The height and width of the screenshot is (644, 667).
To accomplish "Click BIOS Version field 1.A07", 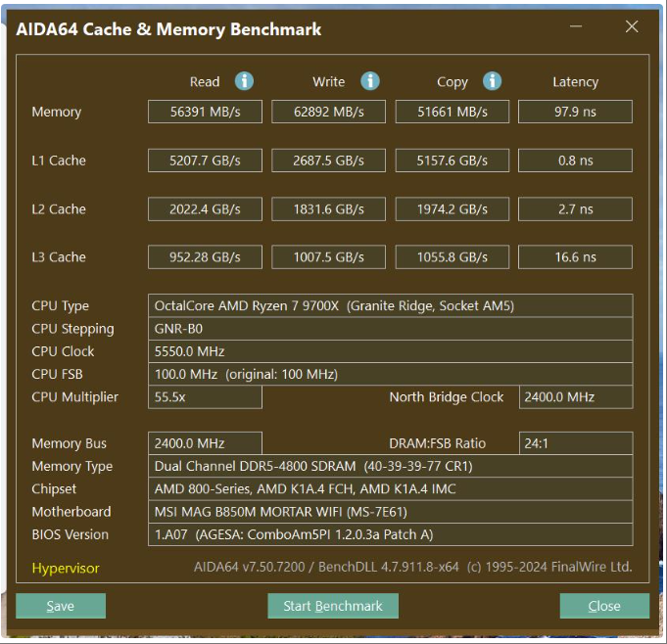I will pos(391,534).
